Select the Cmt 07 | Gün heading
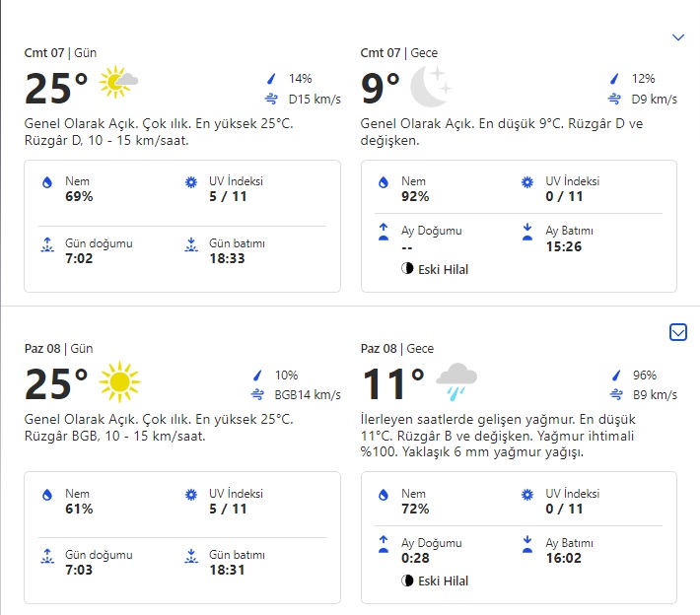The height and width of the screenshot is (615, 700). point(60,52)
